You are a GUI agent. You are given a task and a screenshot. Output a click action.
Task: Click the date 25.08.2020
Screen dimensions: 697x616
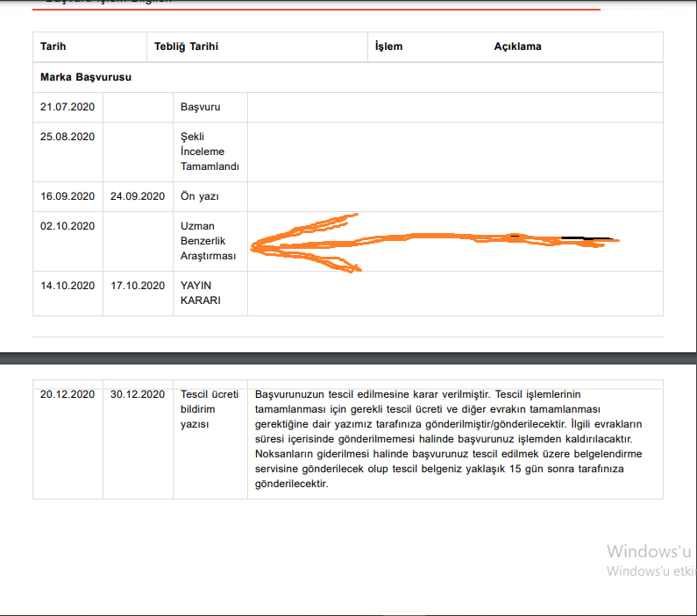68,137
